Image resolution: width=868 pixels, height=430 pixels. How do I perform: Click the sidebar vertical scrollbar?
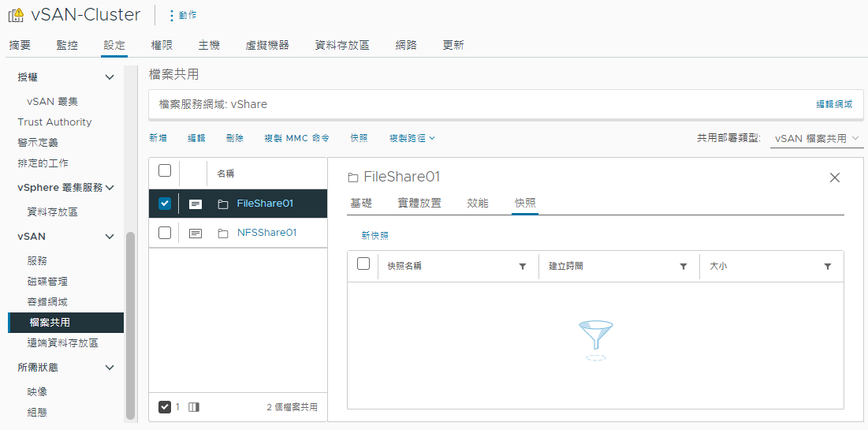click(x=131, y=325)
